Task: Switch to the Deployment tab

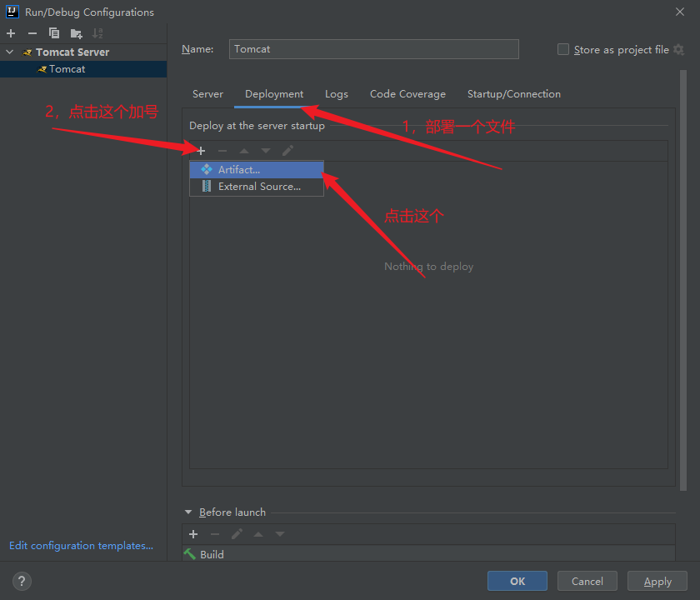Action: (x=274, y=94)
